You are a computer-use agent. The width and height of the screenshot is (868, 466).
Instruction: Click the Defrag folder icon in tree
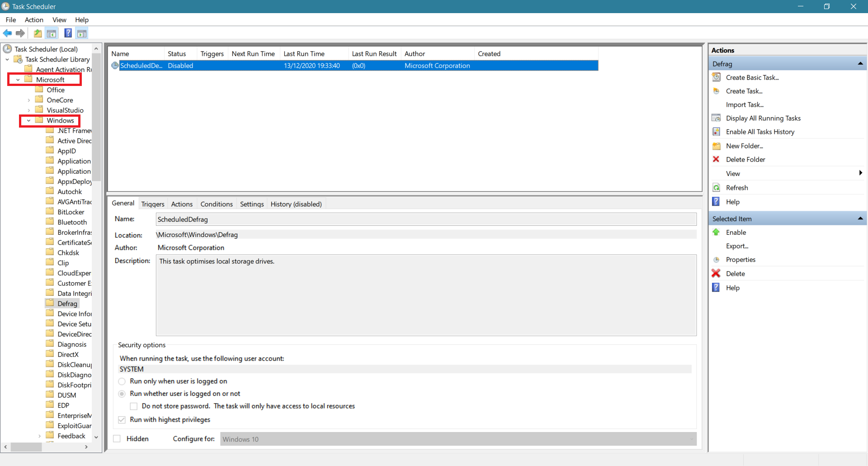click(50, 303)
